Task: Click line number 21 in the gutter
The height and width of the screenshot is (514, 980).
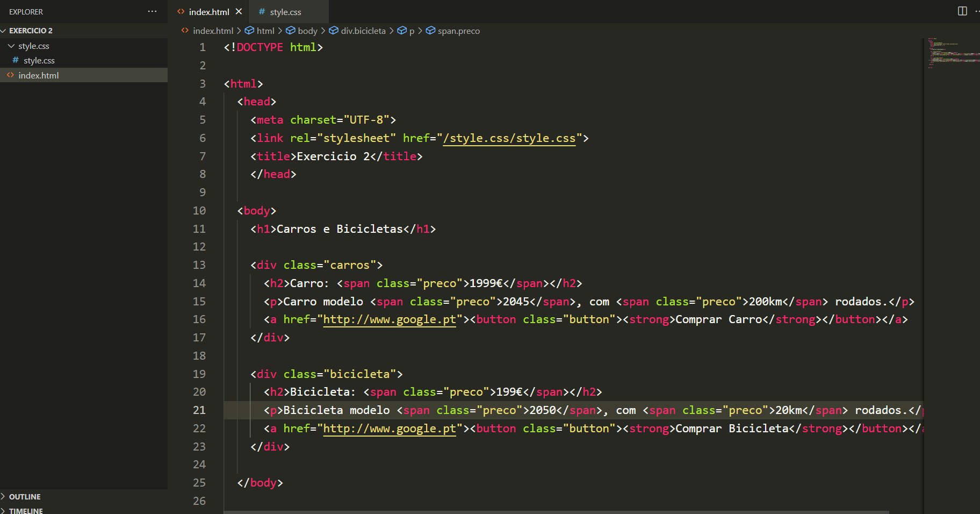Action: (x=199, y=410)
